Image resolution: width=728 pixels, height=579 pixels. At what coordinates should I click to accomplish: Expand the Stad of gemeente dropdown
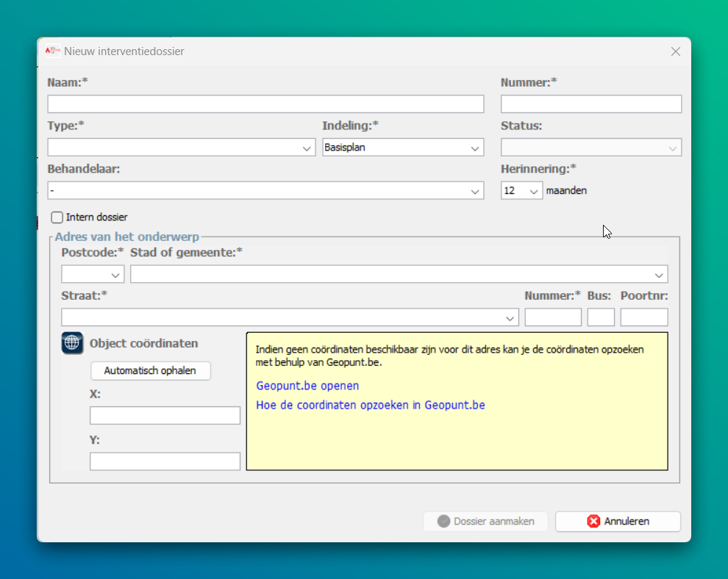point(399,274)
